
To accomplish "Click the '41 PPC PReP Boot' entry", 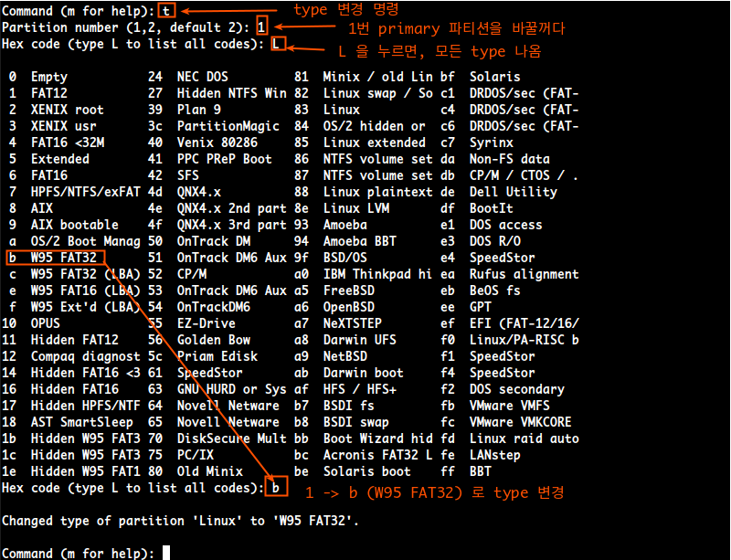I will (x=210, y=159).
